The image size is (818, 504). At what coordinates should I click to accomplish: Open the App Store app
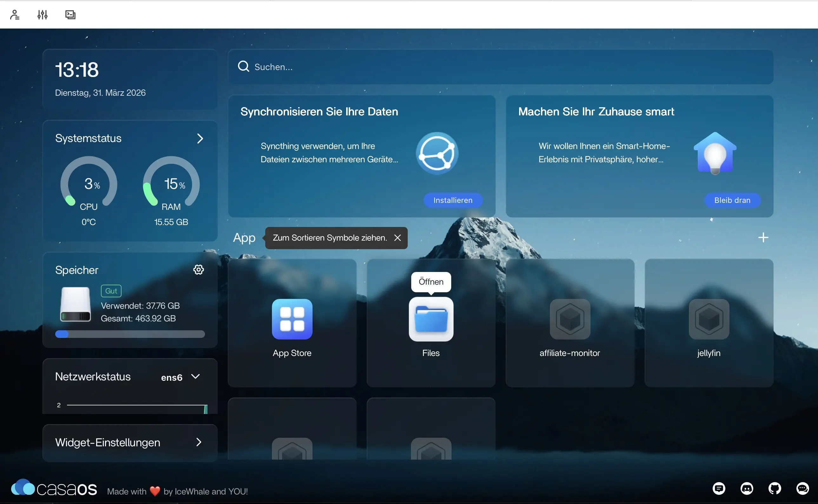[x=292, y=319]
